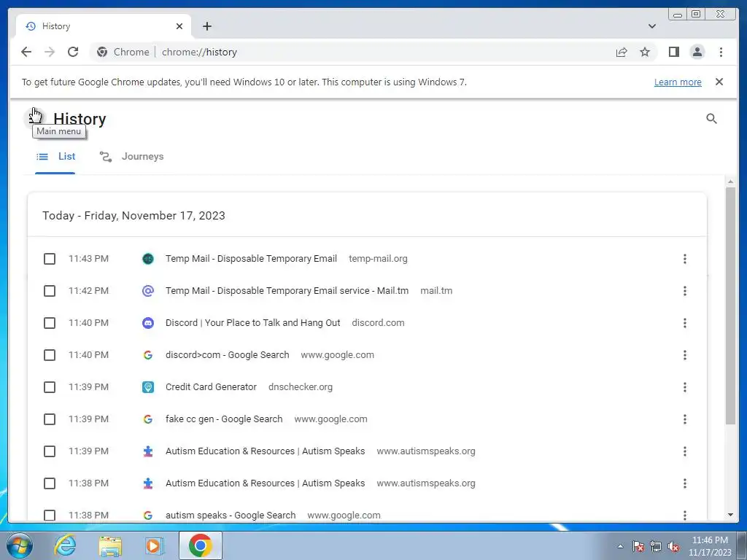
Task: Click the Search history magnifier icon
Action: click(711, 119)
